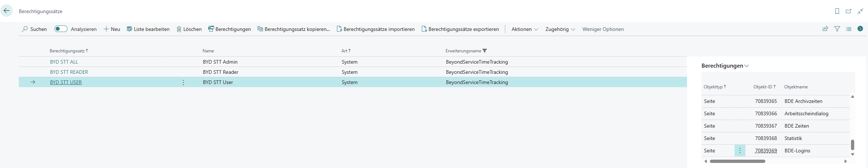Viewport: 868px width, 168px height.
Task: Open the filter pane icon
Action: [x=837, y=29]
